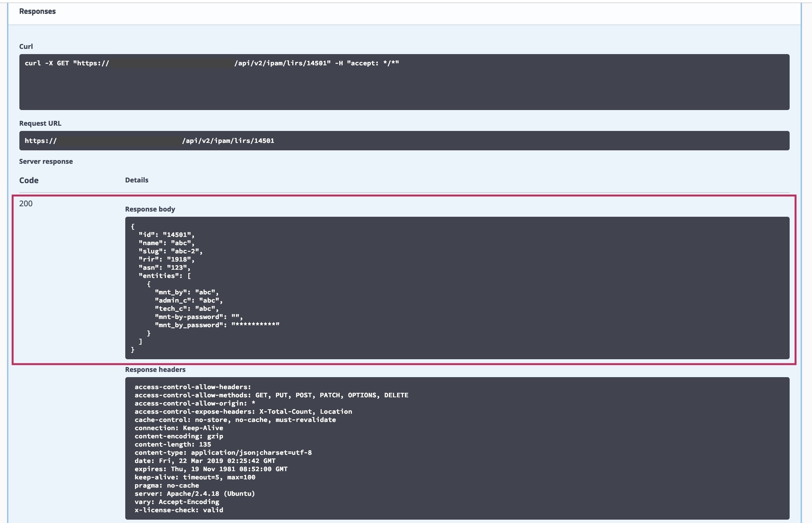Viewport: 812px width, 523px height.
Task: Click the Code column header
Action: [x=29, y=180]
